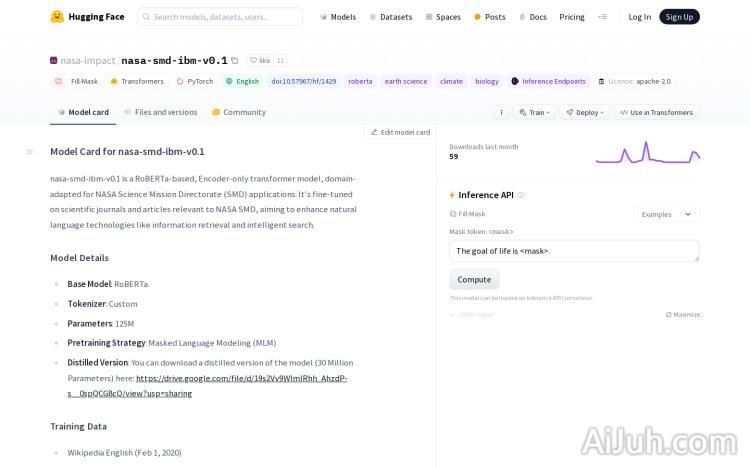Open the Examples dropdown

666,214
